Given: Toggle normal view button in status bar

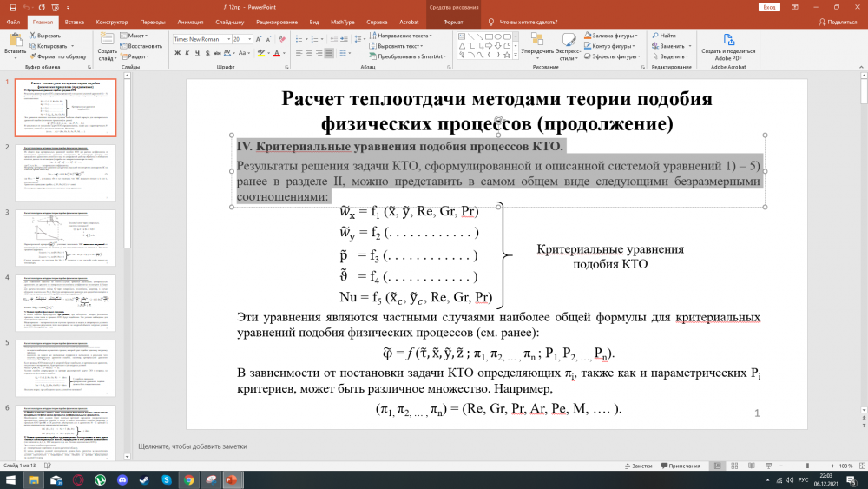Looking at the screenshot, I should pyautogui.click(x=718, y=466).
